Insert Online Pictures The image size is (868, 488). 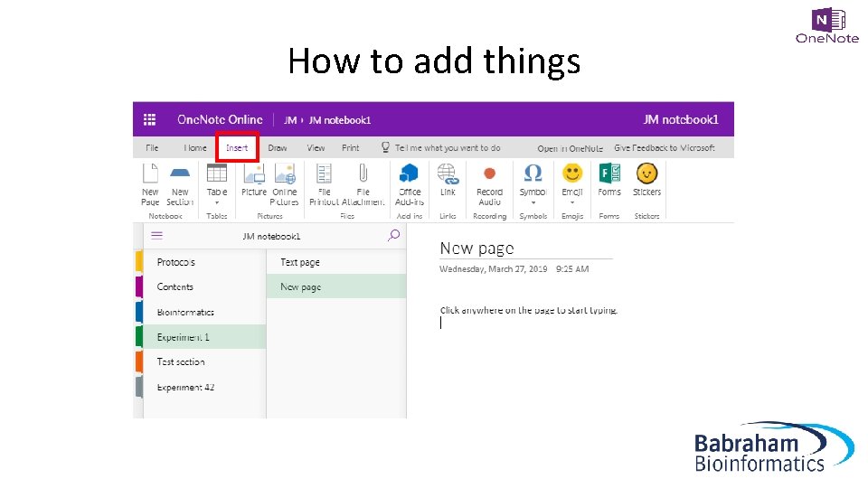pyautogui.click(x=285, y=185)
